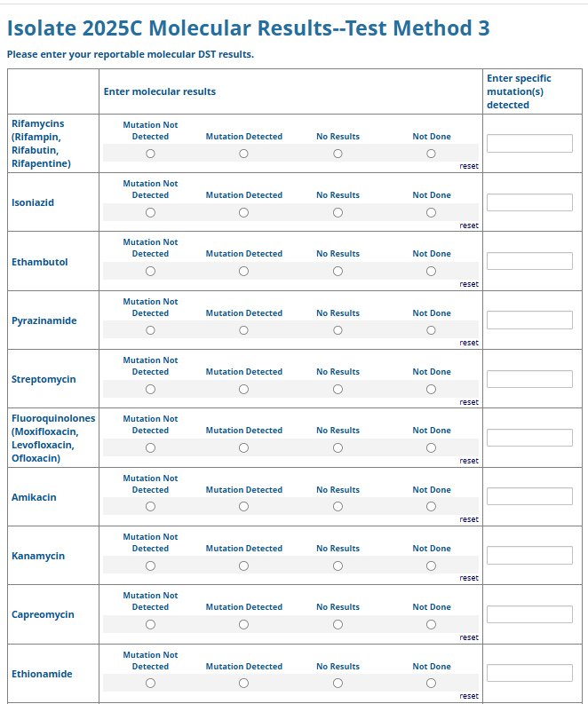
Task: Click the Fluoroquinolones mutation text field
Action: point(529,438)
